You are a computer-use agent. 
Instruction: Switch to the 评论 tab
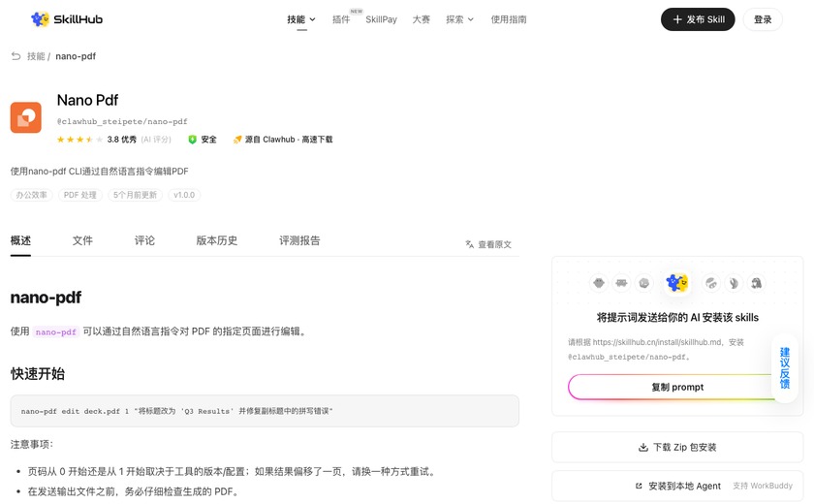coord(144,240)
